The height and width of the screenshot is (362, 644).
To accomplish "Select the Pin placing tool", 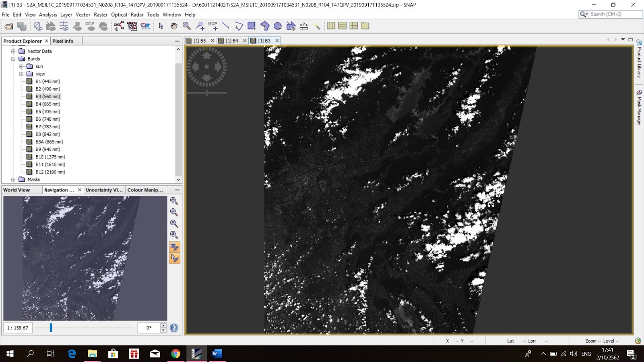I will (x=200, y=26).
